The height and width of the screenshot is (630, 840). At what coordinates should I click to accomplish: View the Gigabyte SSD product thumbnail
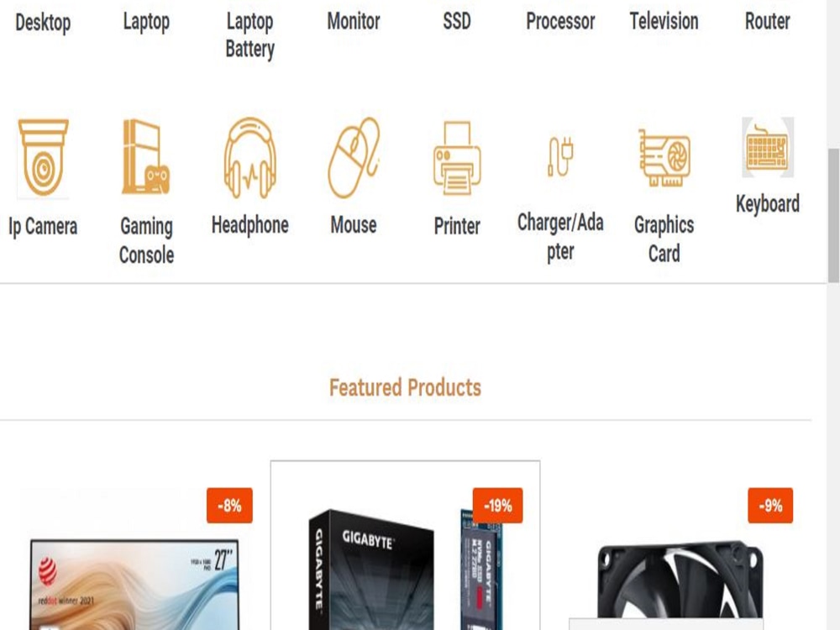pos(405,569)
